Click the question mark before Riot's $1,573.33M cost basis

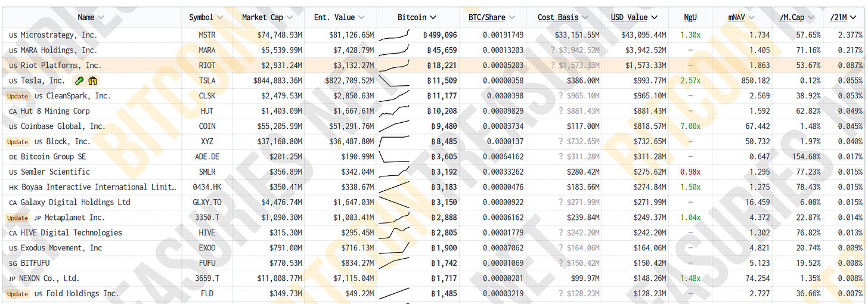click(x=553, y=66)
